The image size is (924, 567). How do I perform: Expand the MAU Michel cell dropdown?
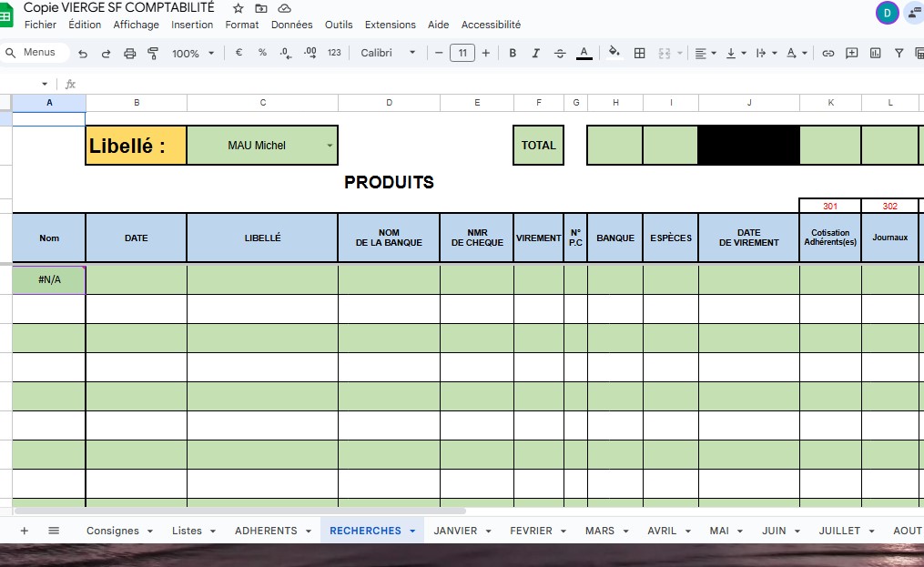click(x=330, y=146)
